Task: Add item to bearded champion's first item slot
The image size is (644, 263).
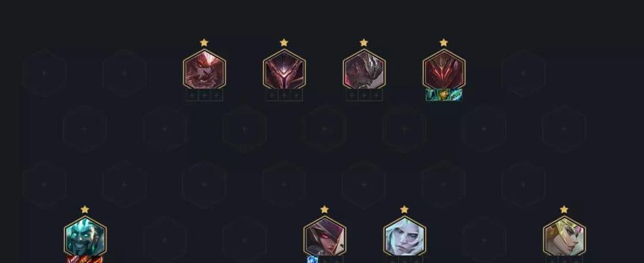Action: click(192, 95)
